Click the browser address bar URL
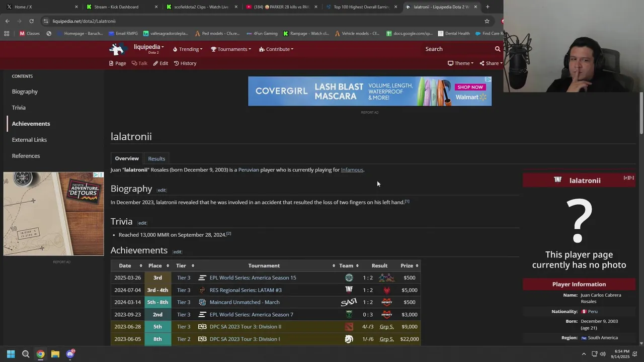Image resolution: width=644 pixels, height=362 pixels. coord(84,21)
